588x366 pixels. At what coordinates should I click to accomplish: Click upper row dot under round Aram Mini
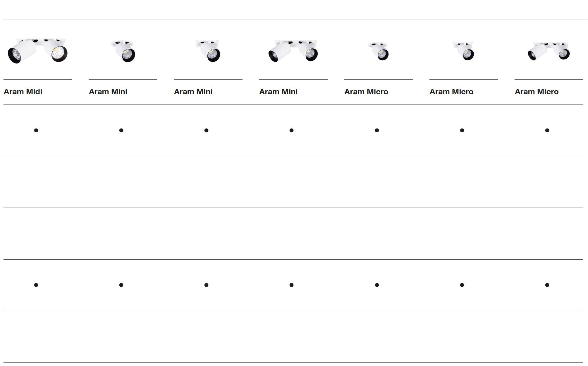121,130
